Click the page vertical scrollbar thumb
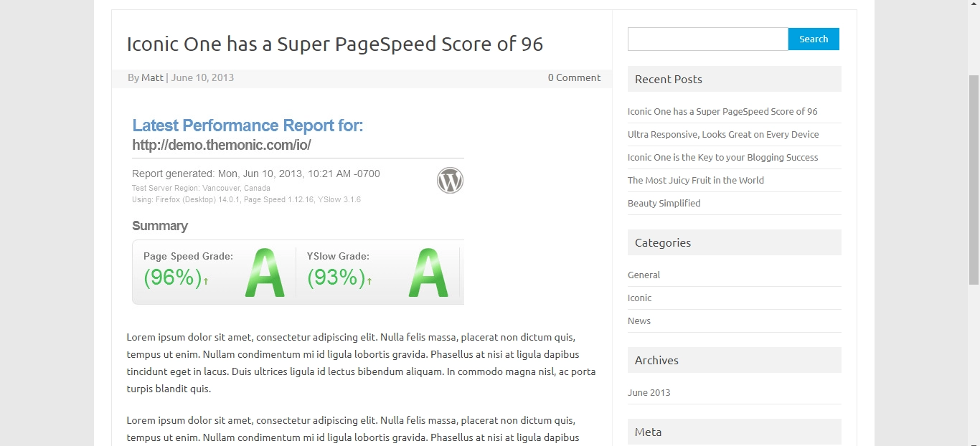Viewport: 980px width, 446px height. coord(974,179)
